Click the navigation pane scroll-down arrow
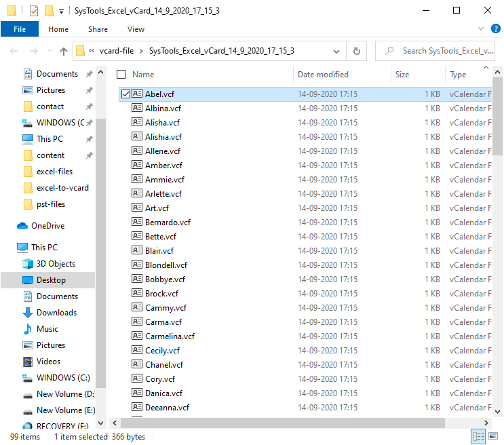This screenshot has width=504, height=445. [100, 423]
